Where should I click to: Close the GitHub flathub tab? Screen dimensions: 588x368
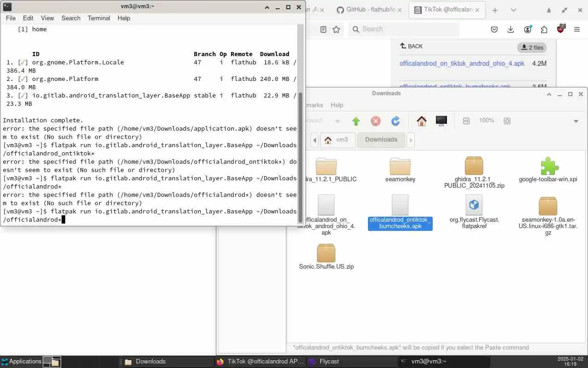pyautogui.click(x=399, y=10)
